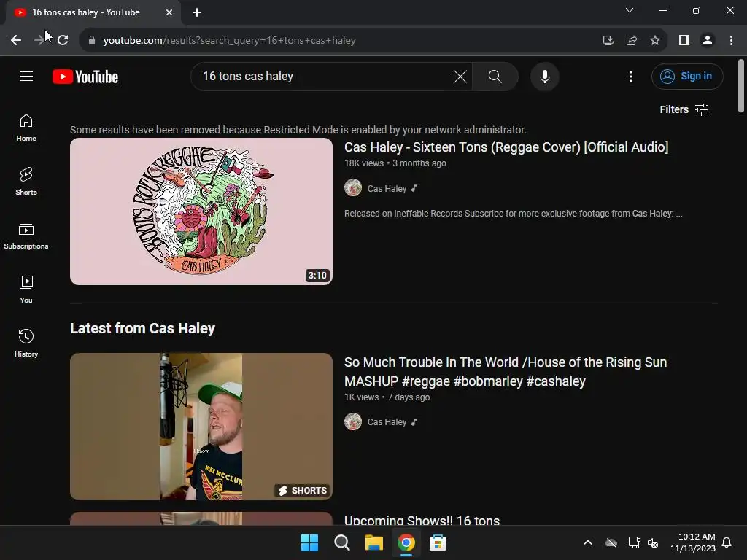Click the install app icon in address bar
The width and height of the screenshot is (747, 560).
click(x=608, y=41)
